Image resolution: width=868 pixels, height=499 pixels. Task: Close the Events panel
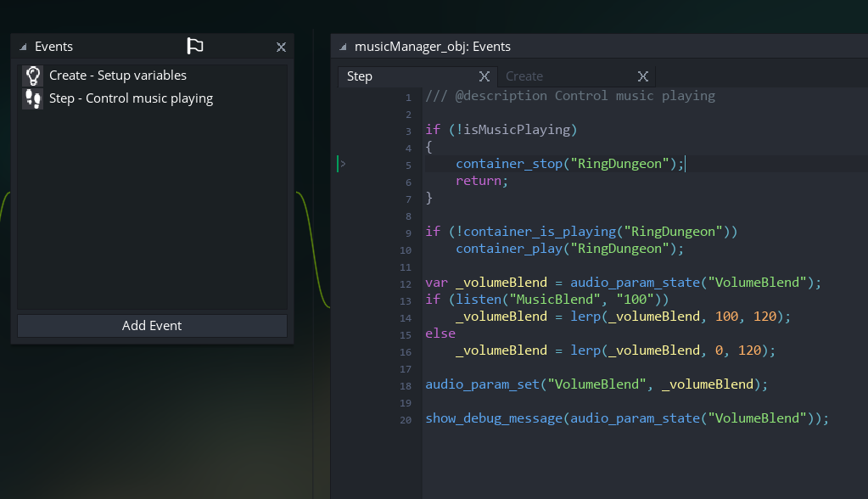coord(281,47)
